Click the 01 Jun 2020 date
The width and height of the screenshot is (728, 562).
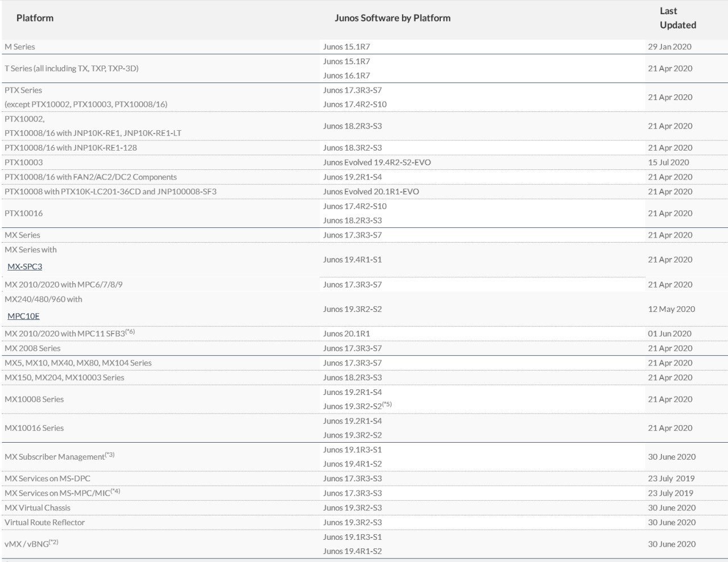pyautogui.click(x=669, y=334)
